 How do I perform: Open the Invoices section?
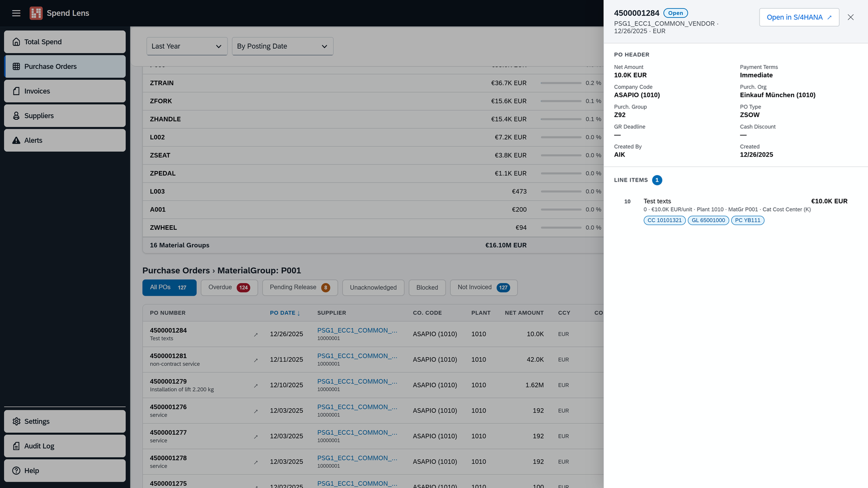[x=65, y=91]
